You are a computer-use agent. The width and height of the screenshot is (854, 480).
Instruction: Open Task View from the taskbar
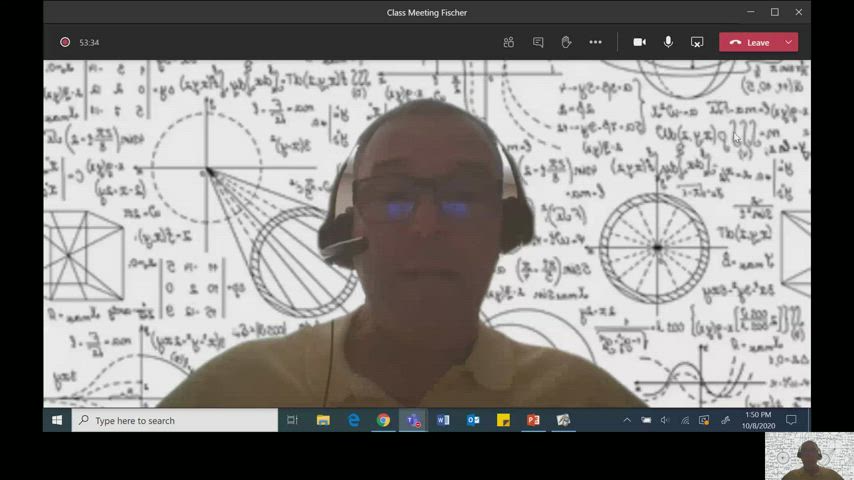pos(292,421)
